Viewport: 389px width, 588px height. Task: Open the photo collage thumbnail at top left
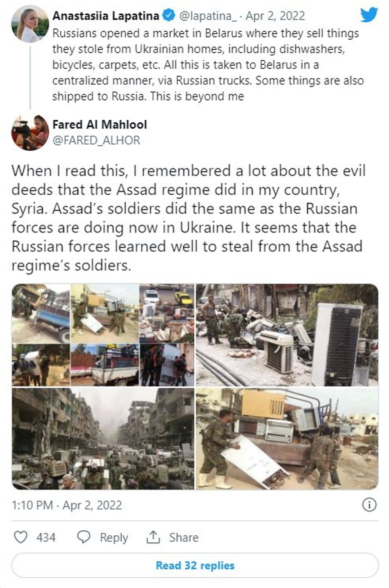tap(103, 335)
